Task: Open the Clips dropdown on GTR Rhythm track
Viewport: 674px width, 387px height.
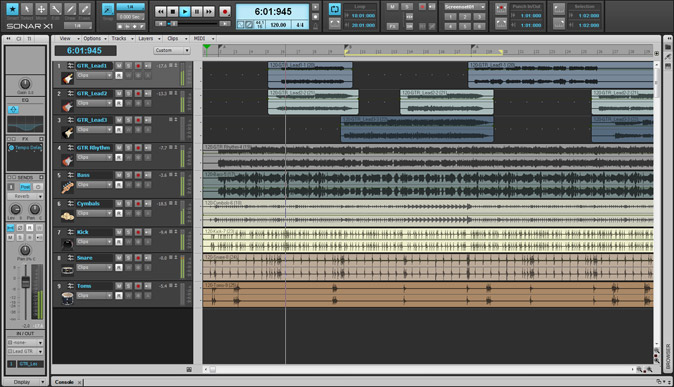Action: pos(95,157)
